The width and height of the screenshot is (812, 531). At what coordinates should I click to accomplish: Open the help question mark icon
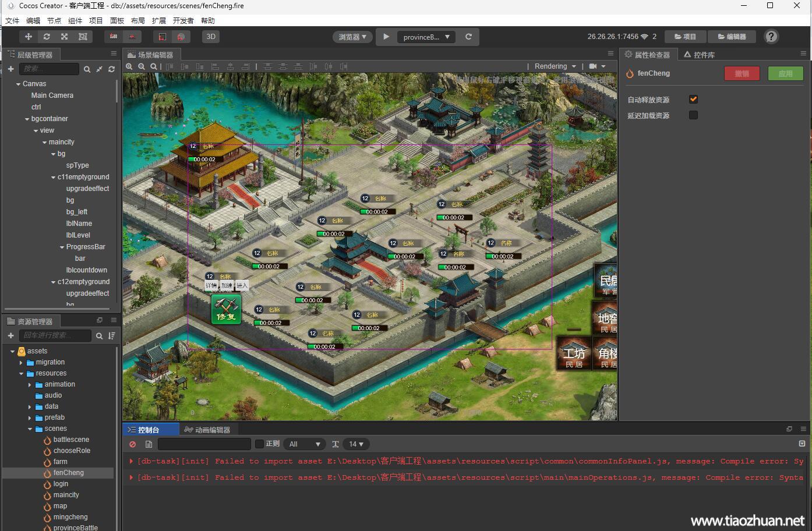pyautogui.click(x=771, y=37)
